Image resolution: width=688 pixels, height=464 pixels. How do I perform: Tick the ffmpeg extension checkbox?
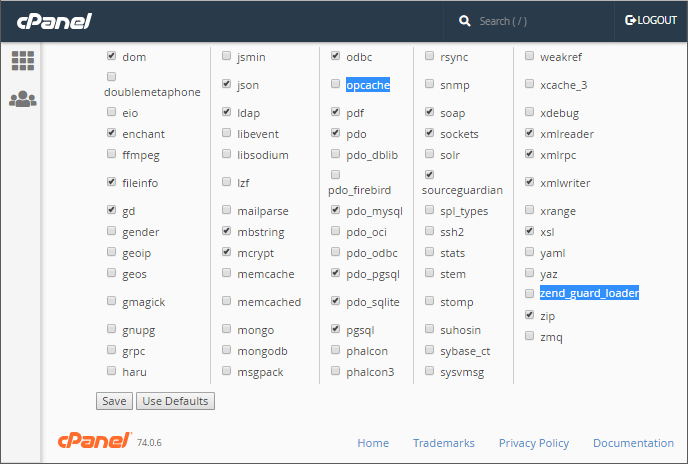111,154
